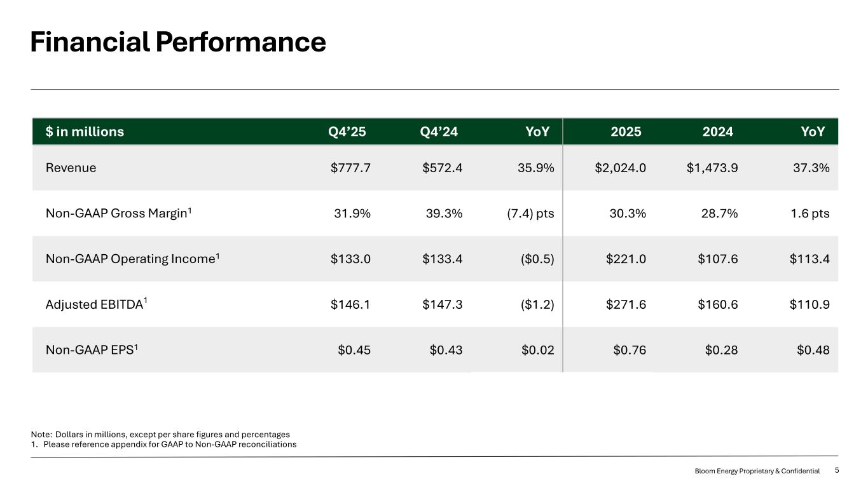Viewport: 868px width, 488px height.
Task: Select the Adjusted EBITDA row label
Action: click(x=97, y=304)
